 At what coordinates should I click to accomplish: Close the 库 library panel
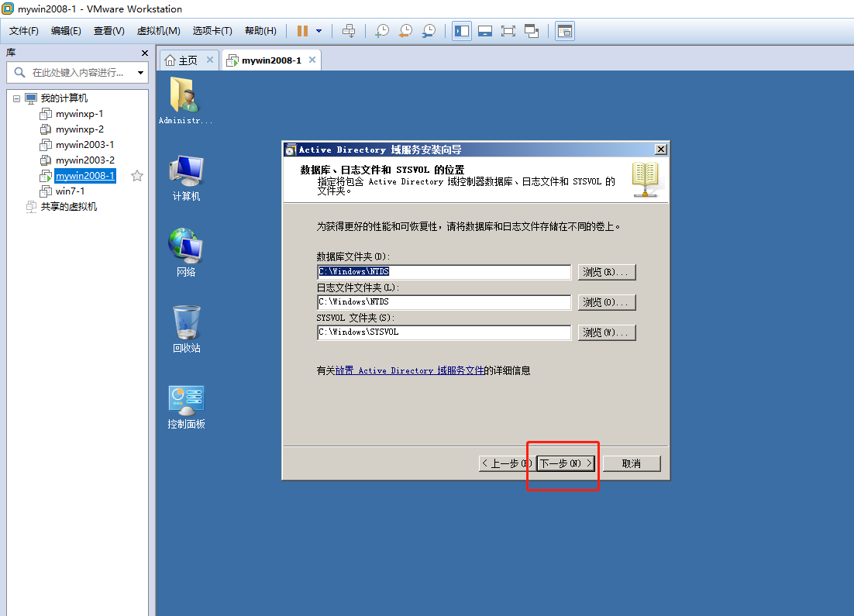tap(144, 53)
